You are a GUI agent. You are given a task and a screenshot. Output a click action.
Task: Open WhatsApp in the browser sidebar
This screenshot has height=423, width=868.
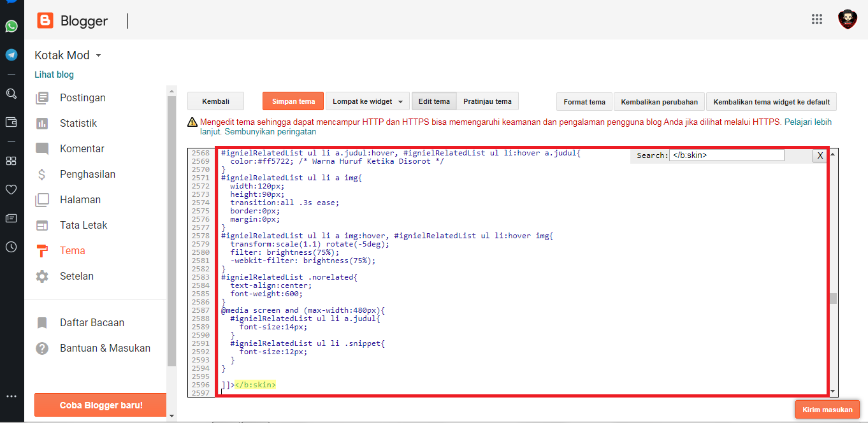coord(11,26)
